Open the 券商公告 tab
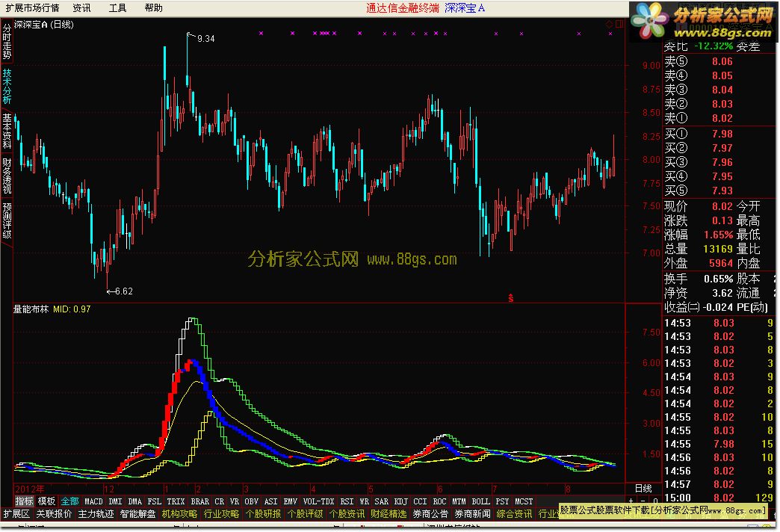This screenshot has width=780, height=532. click(x=430, y=513)
